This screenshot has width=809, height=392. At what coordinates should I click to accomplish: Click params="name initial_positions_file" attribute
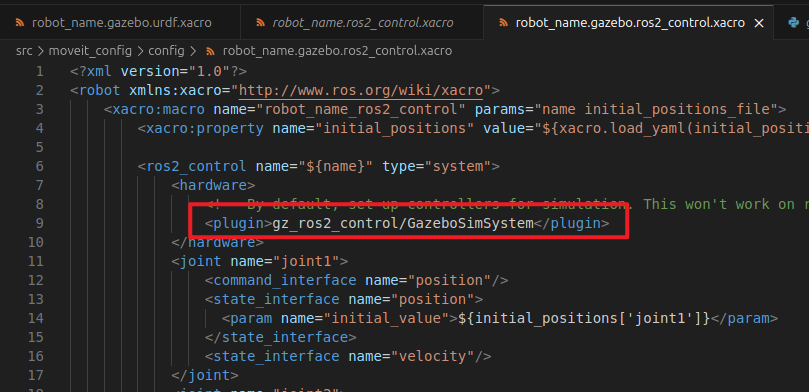(626, 109)
